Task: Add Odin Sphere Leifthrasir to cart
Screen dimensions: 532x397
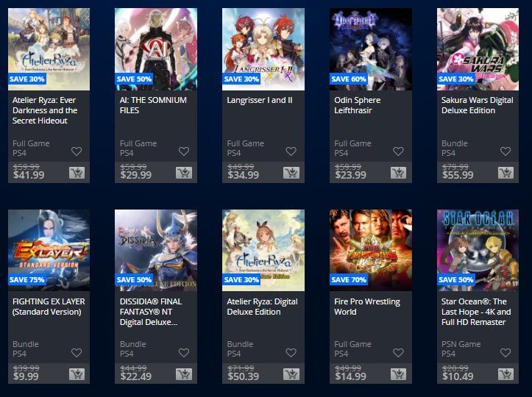Action: pos(398,173)
